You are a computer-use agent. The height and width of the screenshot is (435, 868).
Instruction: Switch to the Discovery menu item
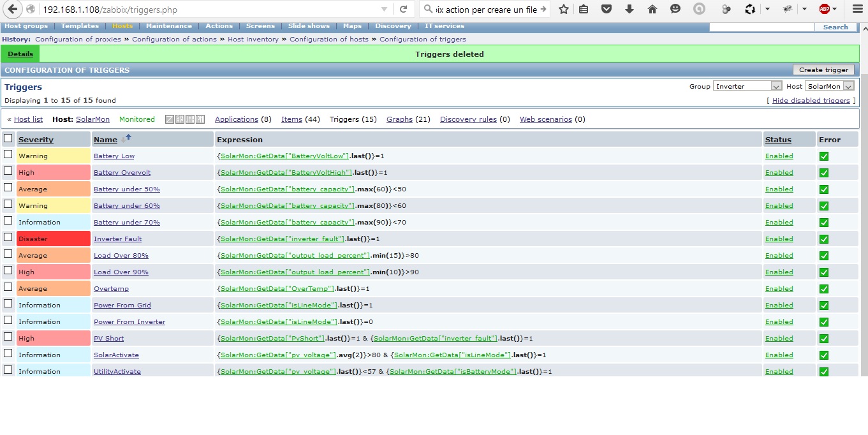[x=393, y=26]
